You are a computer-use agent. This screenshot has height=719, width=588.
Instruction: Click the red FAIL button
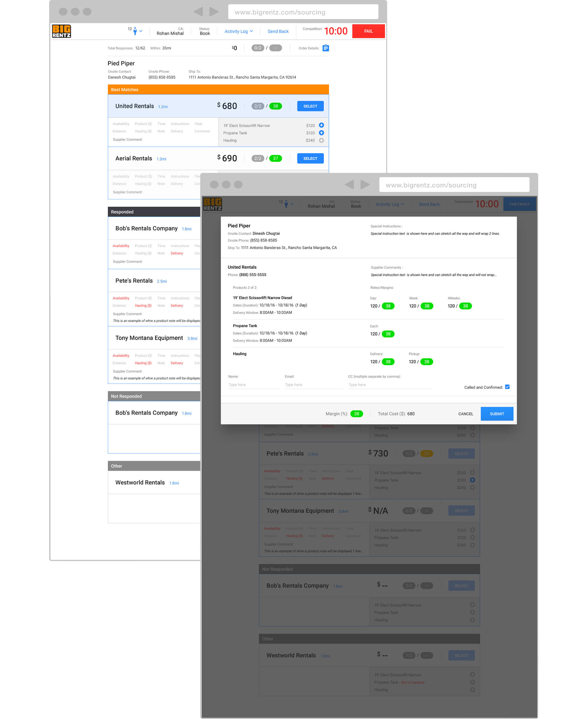pos(368,31)
